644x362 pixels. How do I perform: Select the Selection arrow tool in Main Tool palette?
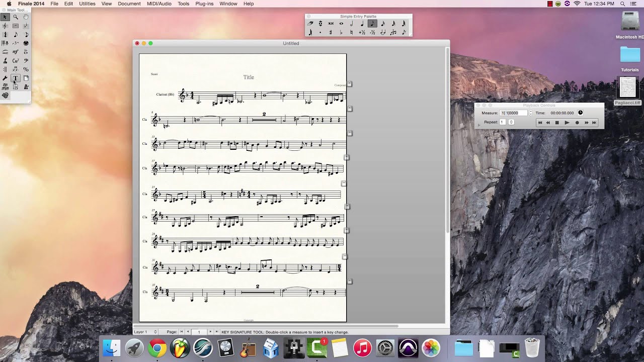[5, 17]
